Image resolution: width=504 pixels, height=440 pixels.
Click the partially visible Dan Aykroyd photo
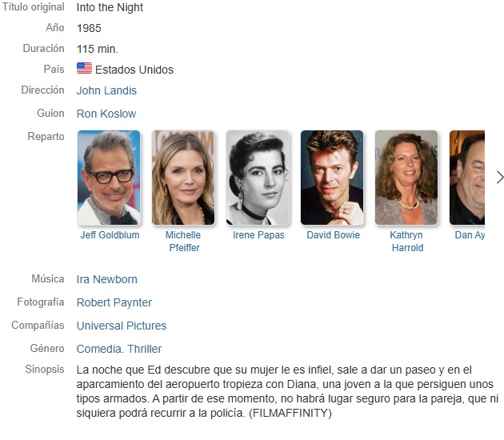click(467, 178)
